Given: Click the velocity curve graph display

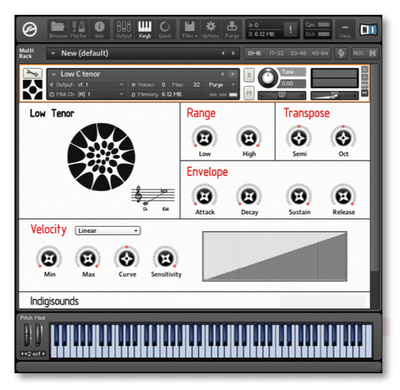Looking at the screenshot, I should tap(275, 256).
